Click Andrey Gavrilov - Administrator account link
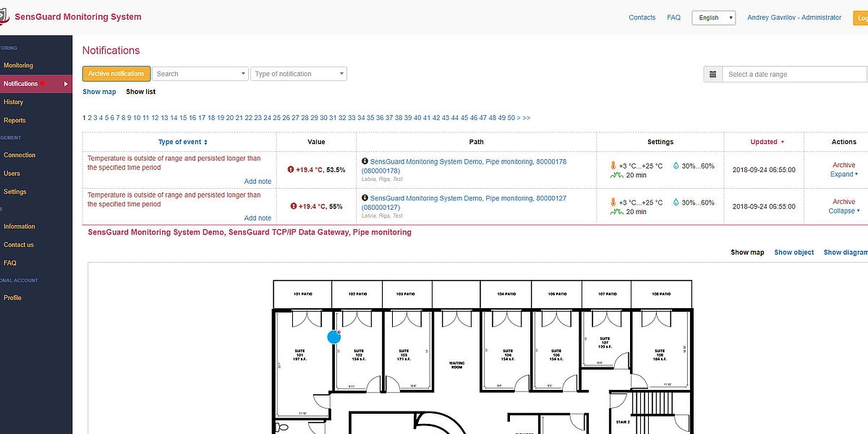The width and height of the screenshot is (868, 434). [x=794, y=18]
